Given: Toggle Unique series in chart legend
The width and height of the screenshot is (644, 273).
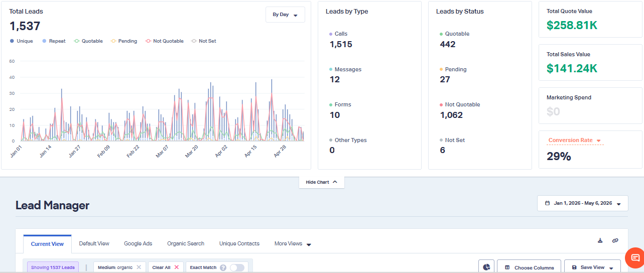Looking at the screenshot, I should pyautogui.click(x=21, y=41).
